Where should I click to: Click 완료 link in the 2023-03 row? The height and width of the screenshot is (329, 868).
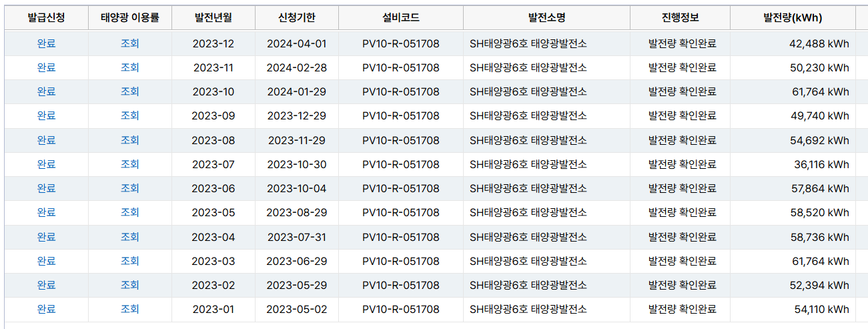[46, 261]
